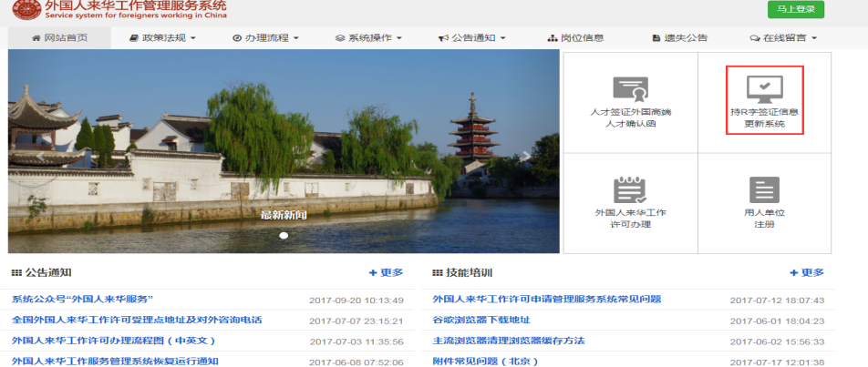Open 持R字签证信息更新系统 link text
The width and height of the screenshot is (868, 367).
pyautogui.click(x=764, y=117)
